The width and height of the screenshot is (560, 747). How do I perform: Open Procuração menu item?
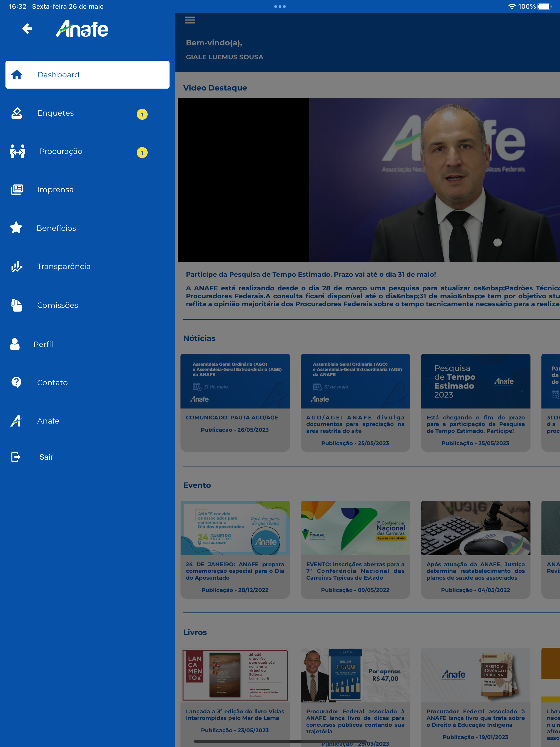click(x=87, y=151)
